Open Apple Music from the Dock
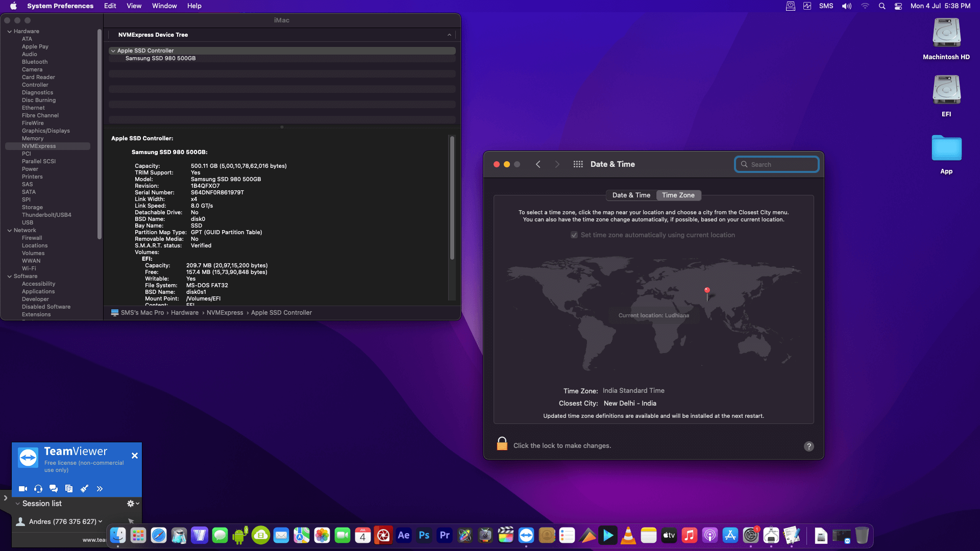980x551 pixels. click(690, 535)
